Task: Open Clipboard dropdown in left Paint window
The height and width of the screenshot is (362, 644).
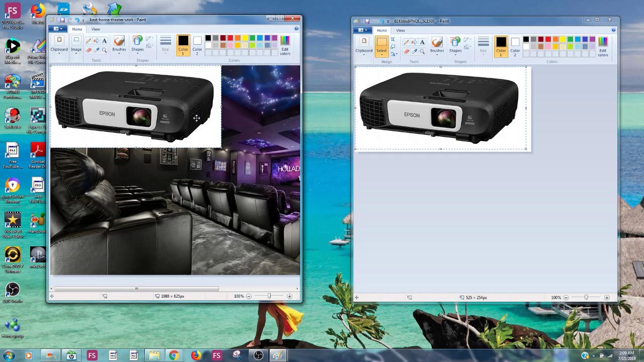Action: tap(59, 45)
